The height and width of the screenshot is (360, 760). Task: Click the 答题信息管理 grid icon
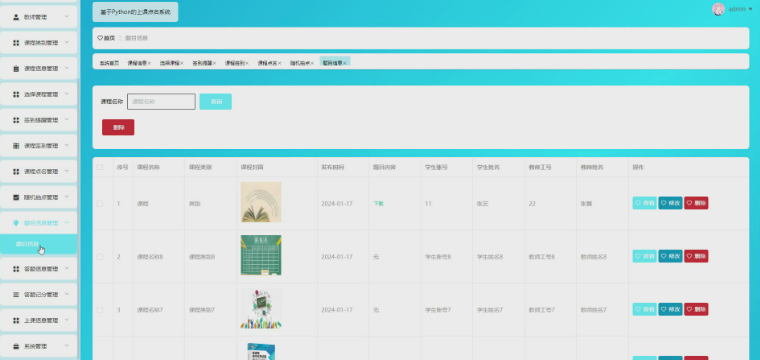tap(16, 269)
